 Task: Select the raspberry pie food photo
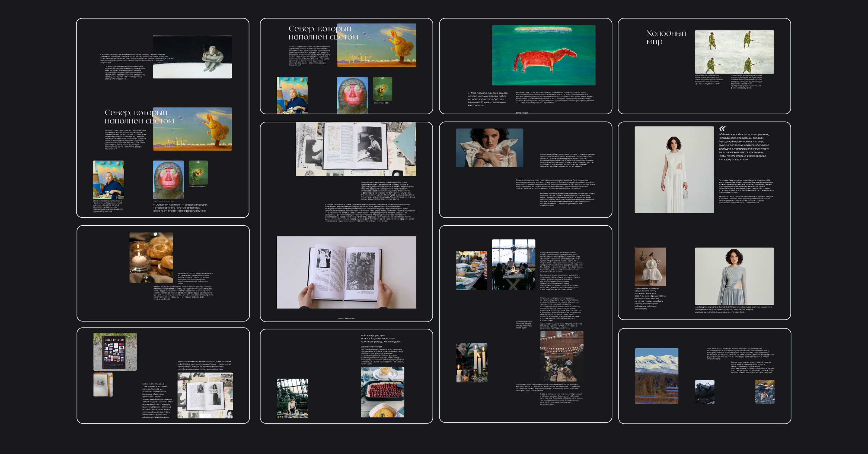tap(382, 392)
